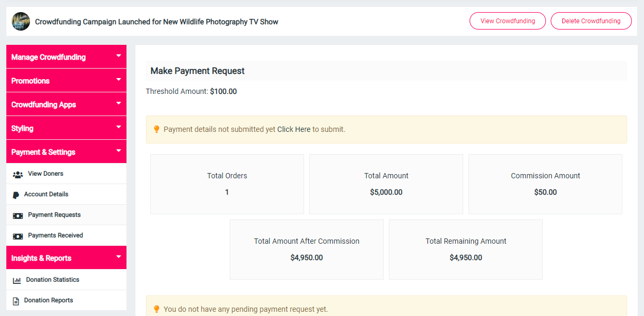Viewport: 644px width, 316px height.
Task: Expand the Manage Crowdfunding section arrow
Action: 119,56
